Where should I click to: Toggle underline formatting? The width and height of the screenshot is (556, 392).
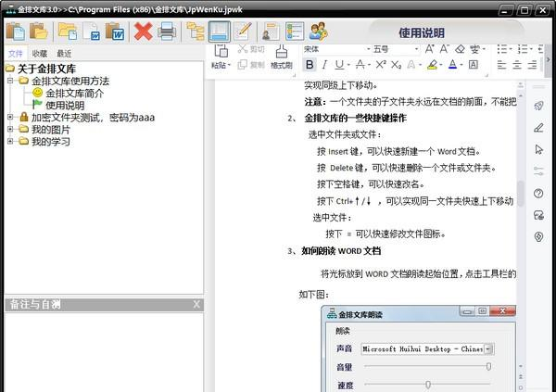point(339,65)
